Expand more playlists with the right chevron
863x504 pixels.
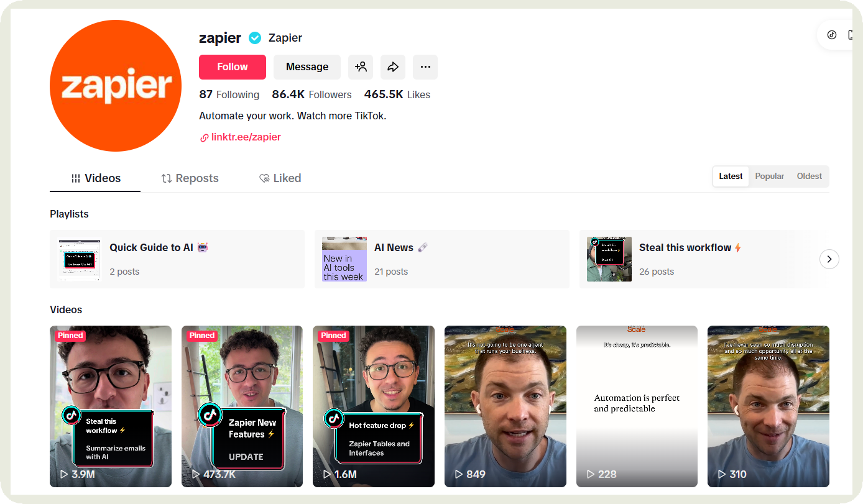pyautogui.click(x=829, y=259)
